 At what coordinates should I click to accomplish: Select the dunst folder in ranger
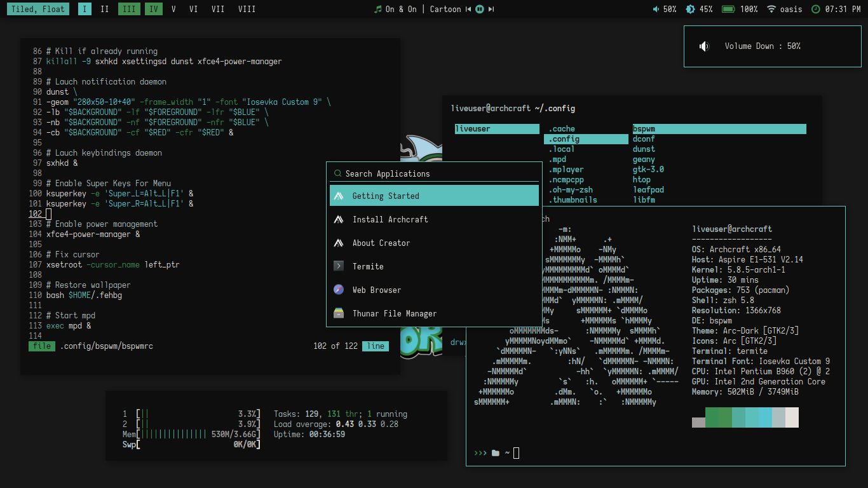click(644, 149)
